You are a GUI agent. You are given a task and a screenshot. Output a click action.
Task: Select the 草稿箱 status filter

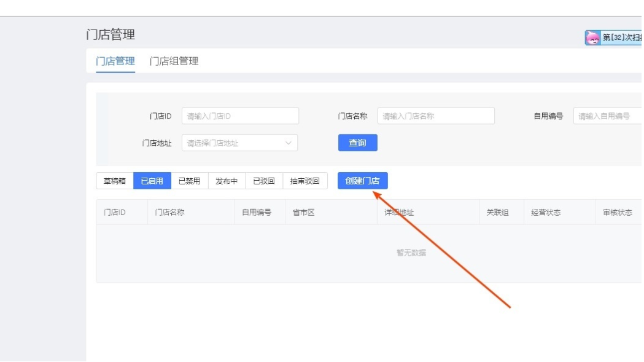pos(115,181)
